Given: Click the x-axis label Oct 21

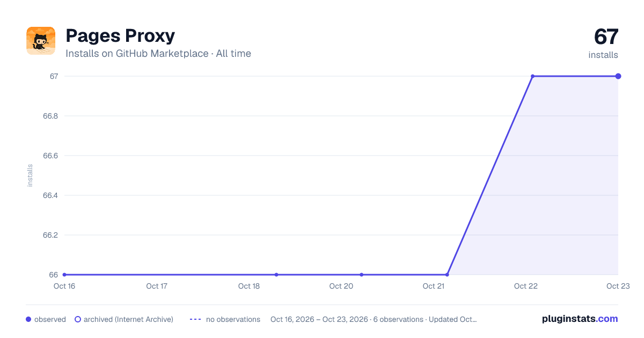Looking at the screenshot, I should [x=434, y=286].
